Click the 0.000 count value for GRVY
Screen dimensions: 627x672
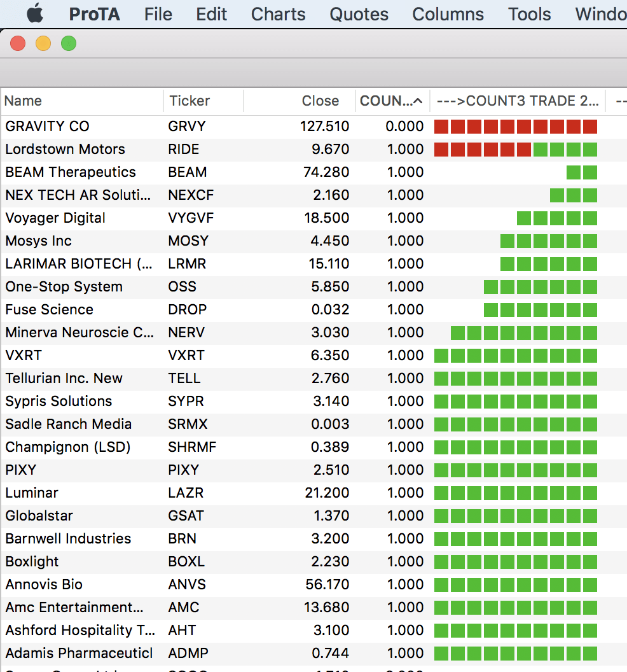click(404, 127)
